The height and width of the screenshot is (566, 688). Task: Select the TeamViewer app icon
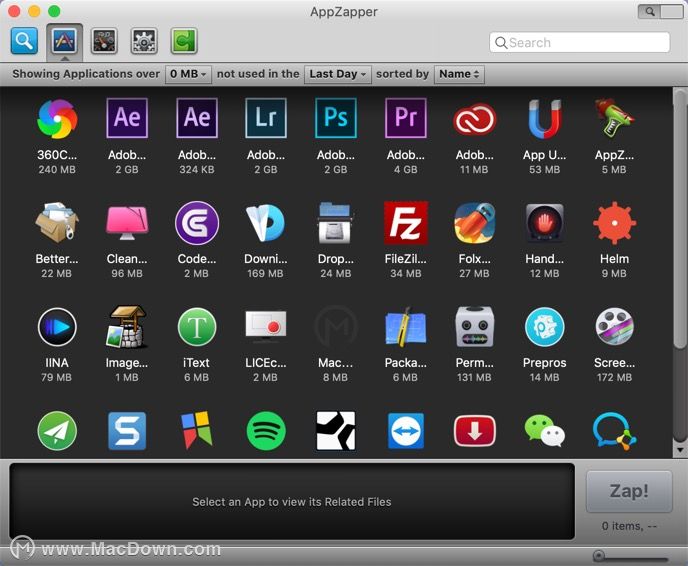pyautogui.click(x=405, y=431)
